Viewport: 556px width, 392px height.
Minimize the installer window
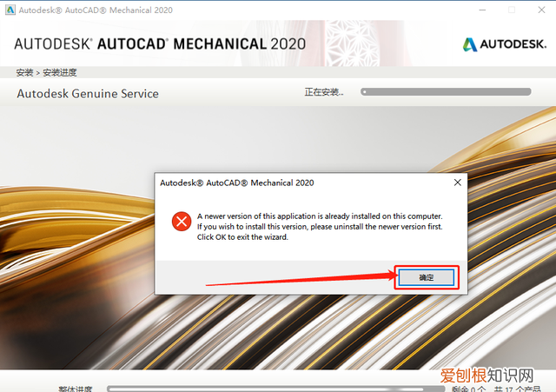pos(482,10)
